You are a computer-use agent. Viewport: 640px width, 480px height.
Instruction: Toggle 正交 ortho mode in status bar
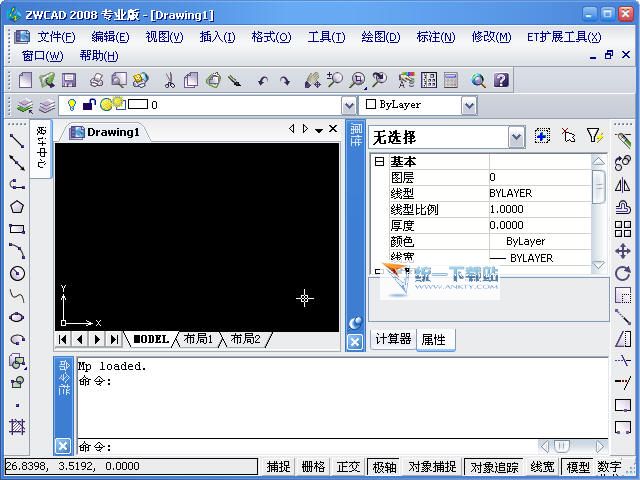(347, 467)
